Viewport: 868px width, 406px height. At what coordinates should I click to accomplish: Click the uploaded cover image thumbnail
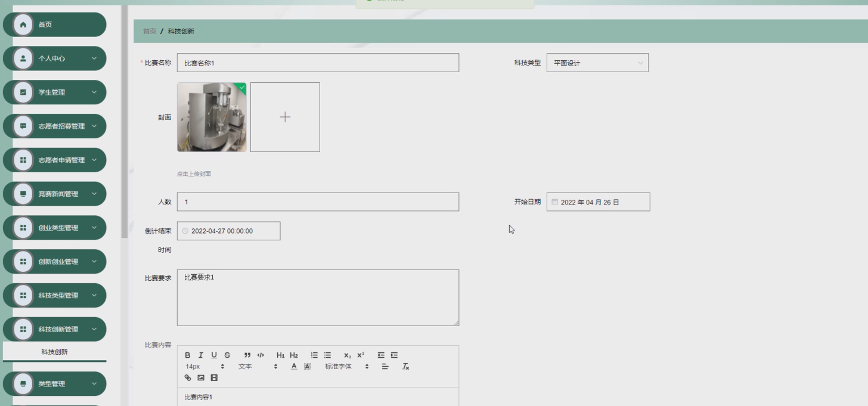click(x=212, y=117)
